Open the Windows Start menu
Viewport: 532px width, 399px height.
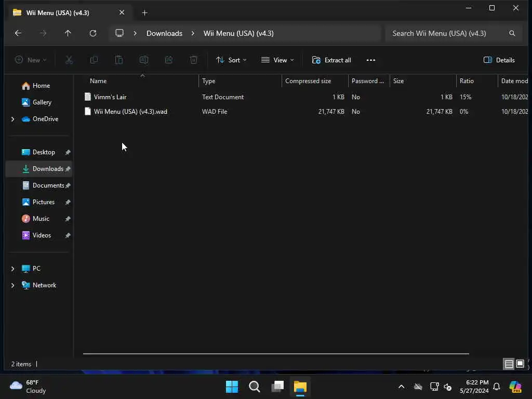click(x=232, y=387)
